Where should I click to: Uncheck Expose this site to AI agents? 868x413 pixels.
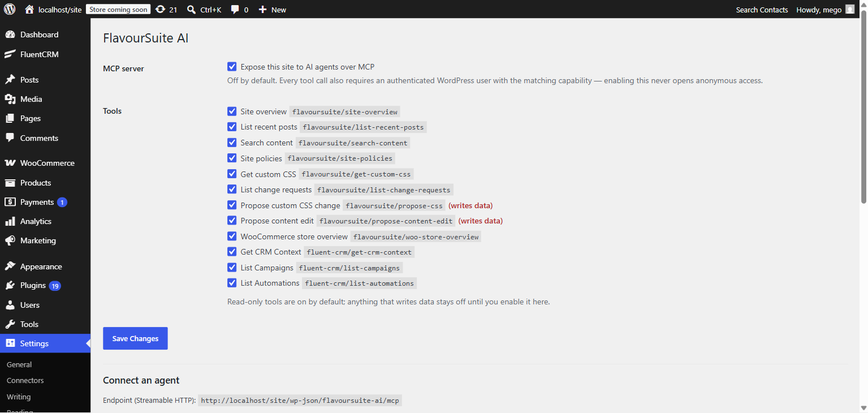point(232,67)
